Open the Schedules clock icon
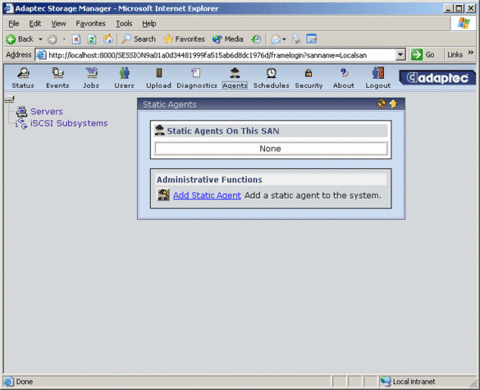Viewport: 480px width, 390px height. pyautogui.click(x=271, y=73)
